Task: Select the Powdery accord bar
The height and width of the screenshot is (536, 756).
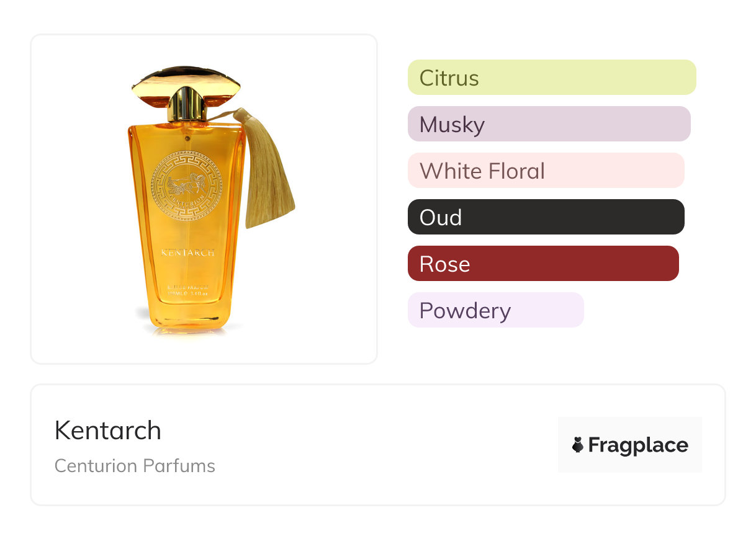Action: [495, 310]
